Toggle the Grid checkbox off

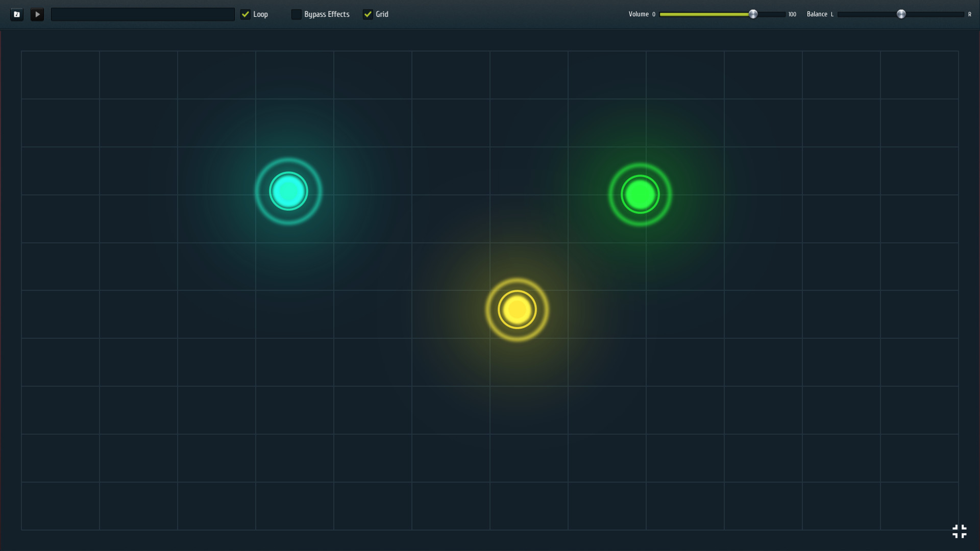click(369, 14)
